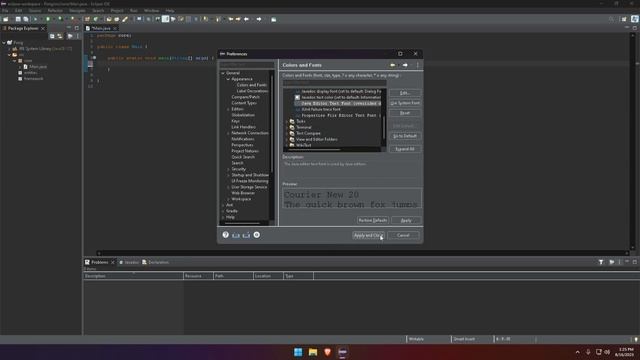Image resolution: width=640 pixels, height=360 pixels.
Task: Collapse the Appearance preferences node
Action: pyautogui.click(x=228, y=79)
